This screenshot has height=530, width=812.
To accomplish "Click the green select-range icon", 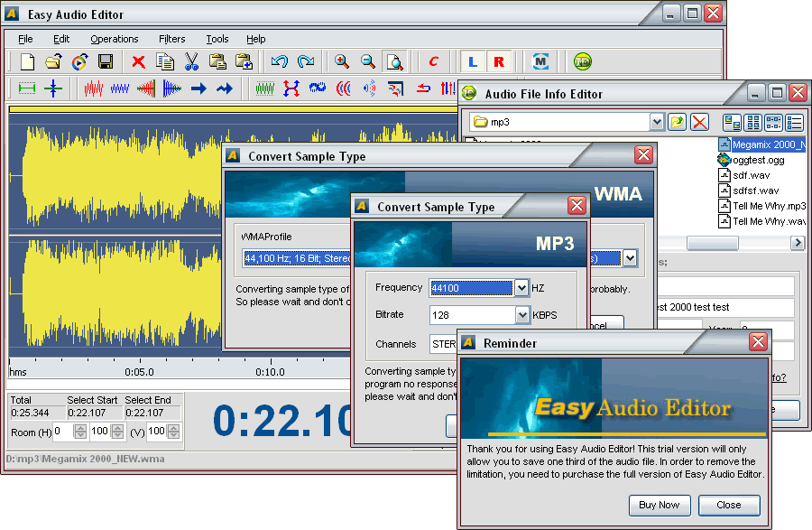I will point(27,88).
